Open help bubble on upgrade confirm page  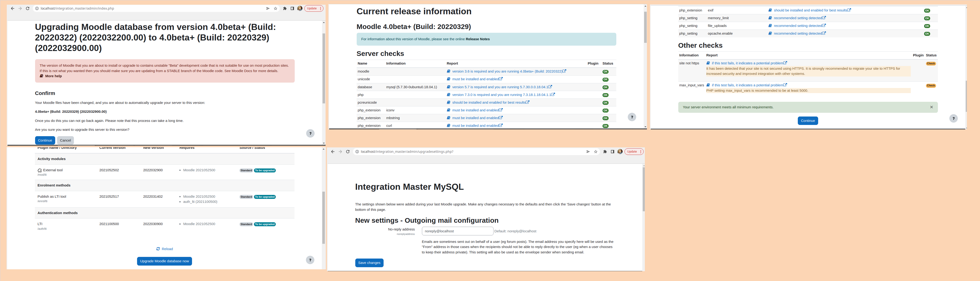point(310,133)
